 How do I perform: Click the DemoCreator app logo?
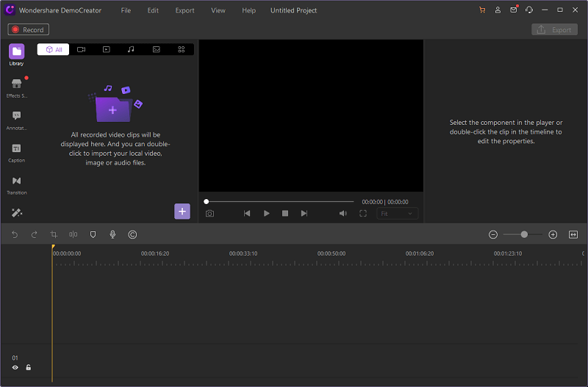[10, 10]
